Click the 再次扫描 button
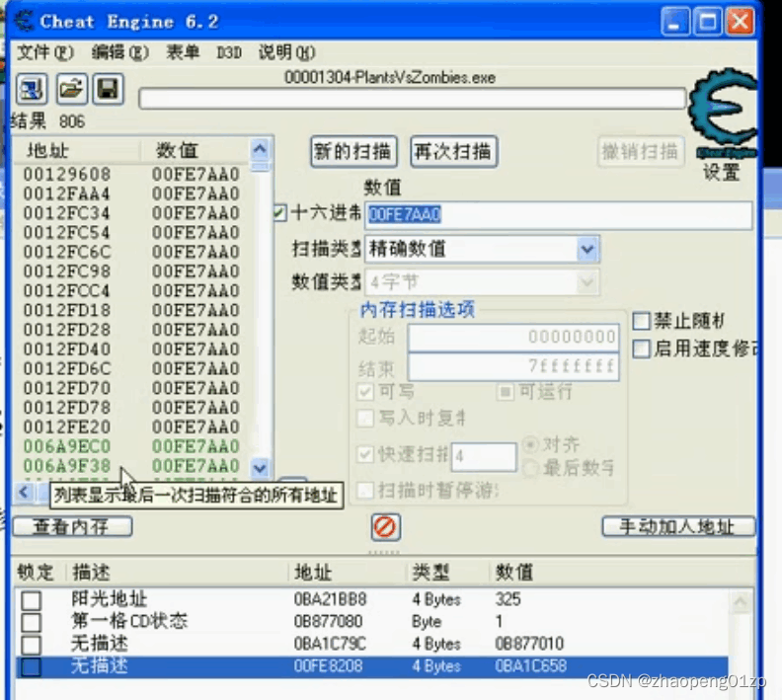Viewport: 782px width, 700px height. pos(453,152)
